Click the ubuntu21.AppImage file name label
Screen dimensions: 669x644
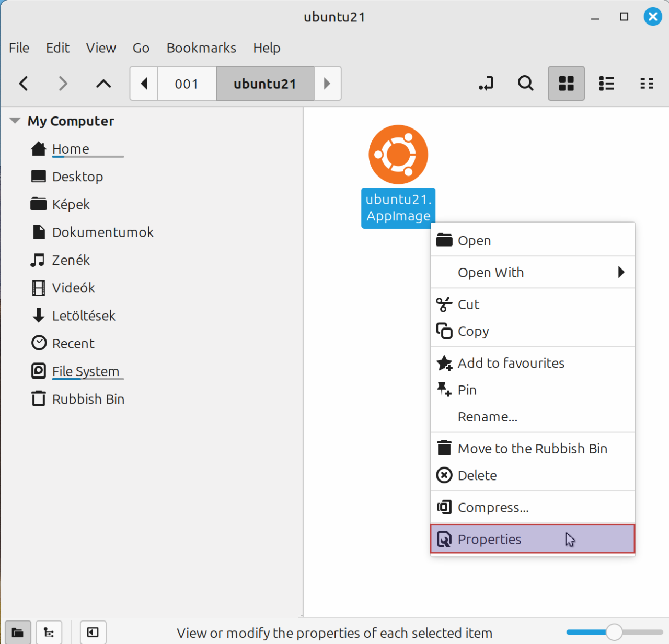[398, 208]
